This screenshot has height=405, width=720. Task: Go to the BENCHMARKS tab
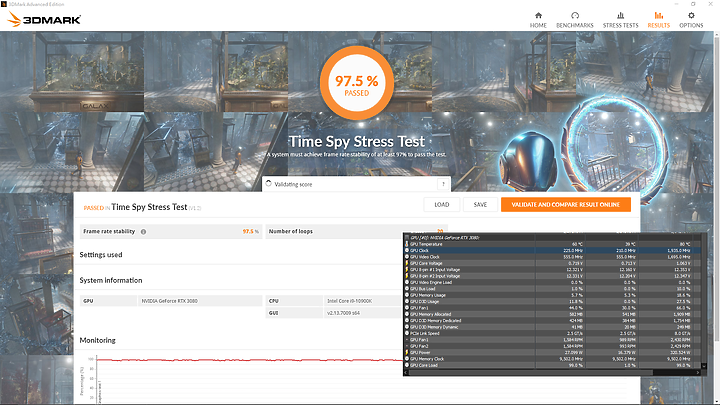[x=575, y=20]
